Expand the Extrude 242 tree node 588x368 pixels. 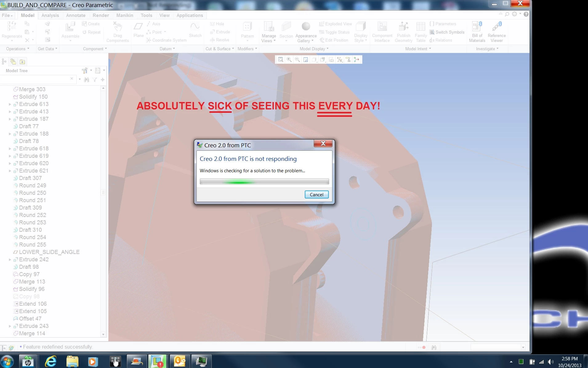(10, 260)
